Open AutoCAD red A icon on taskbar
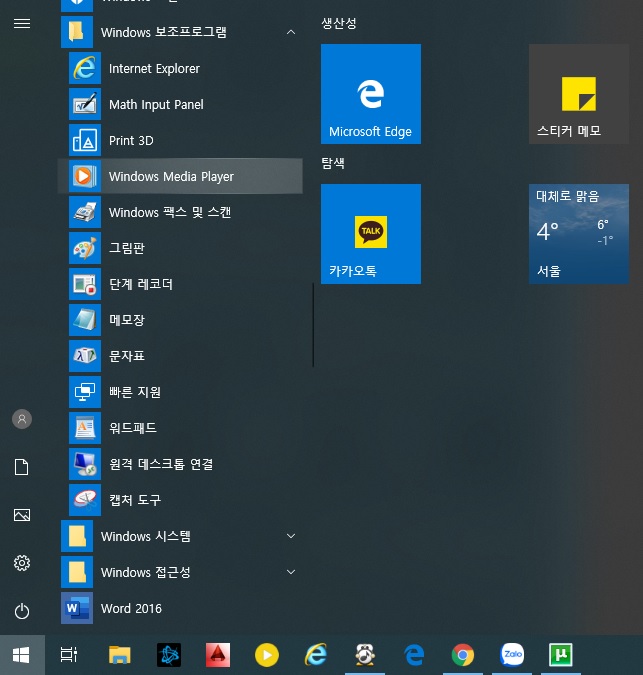 coord(218,655)
